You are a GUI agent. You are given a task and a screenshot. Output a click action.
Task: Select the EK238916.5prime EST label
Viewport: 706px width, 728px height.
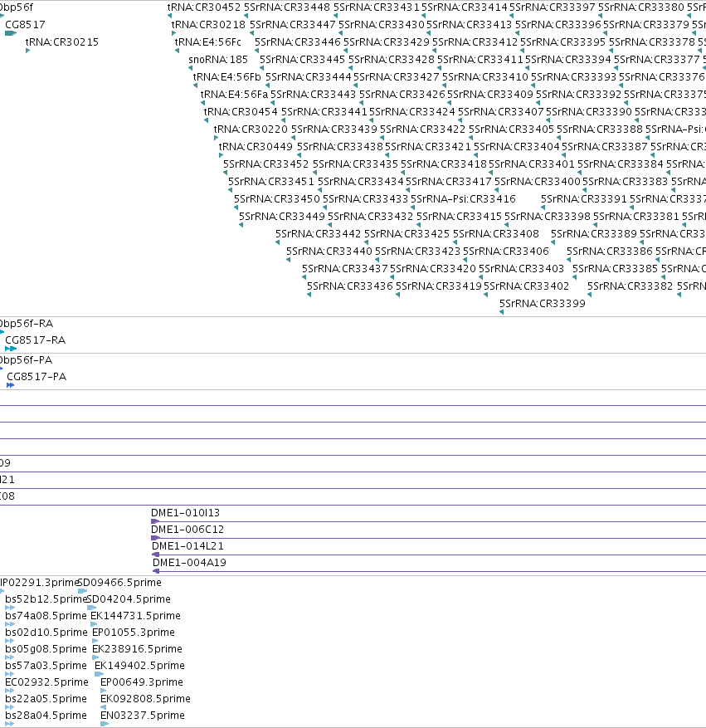(138, 649)
